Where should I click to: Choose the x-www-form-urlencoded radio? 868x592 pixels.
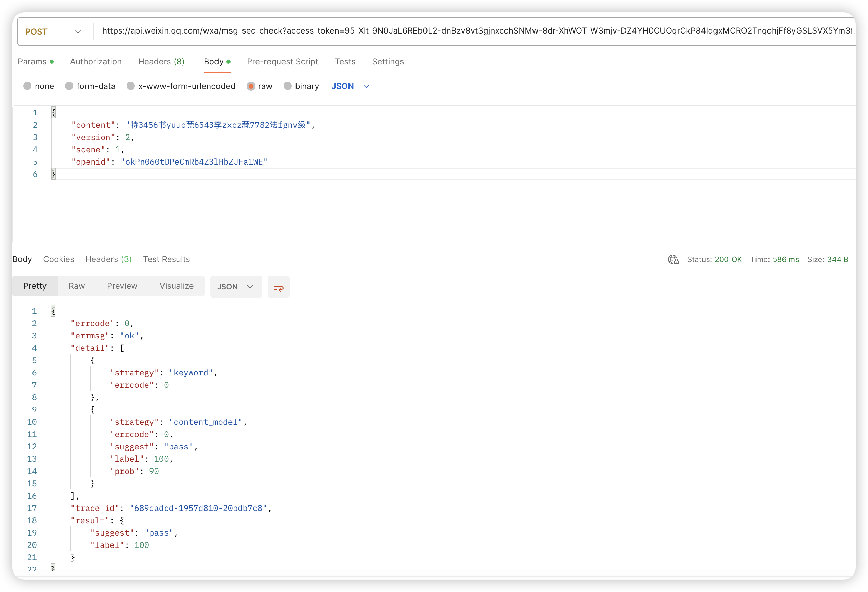click(130, 86)
